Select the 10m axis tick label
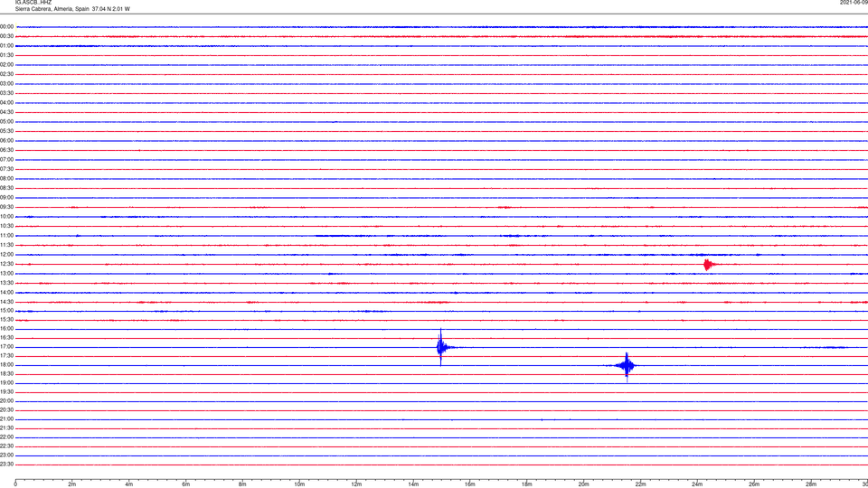868x488 pixels. tap(299, 484)
